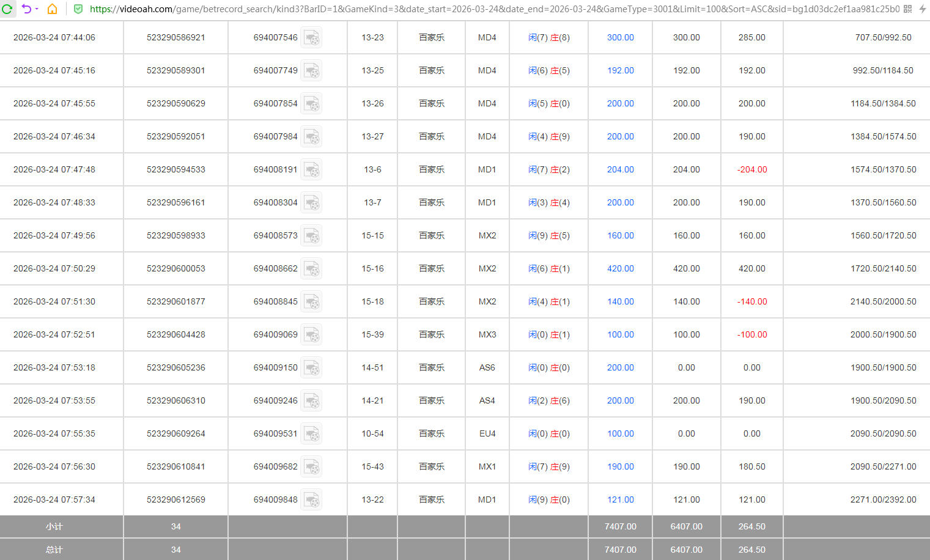Open video replay icon for round 694008191

[x=311, y=170]
